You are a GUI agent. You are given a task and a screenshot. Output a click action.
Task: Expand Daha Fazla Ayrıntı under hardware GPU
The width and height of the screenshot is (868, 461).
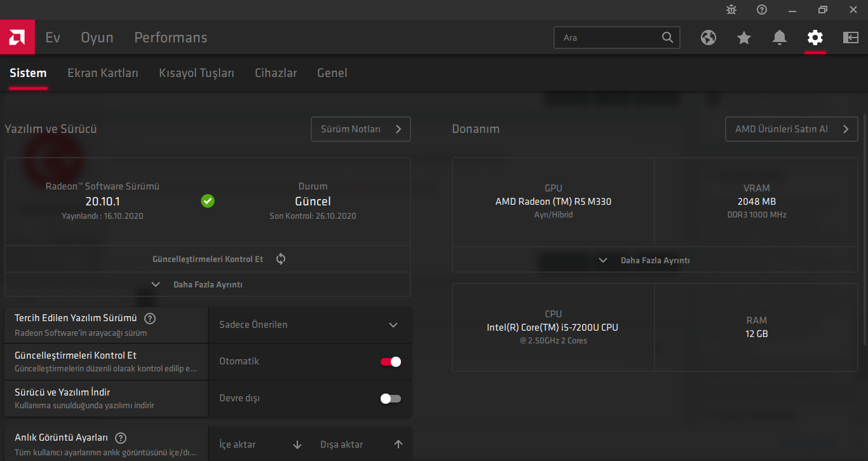[654, 260]
